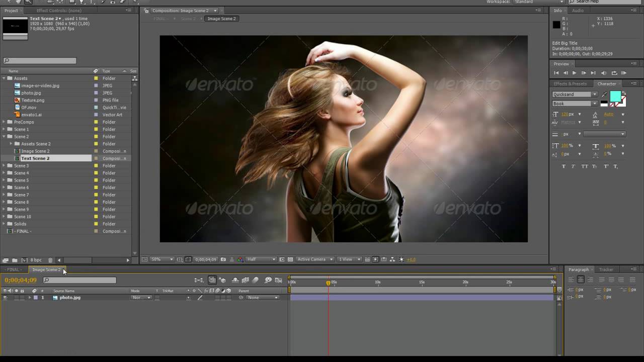Open the font size dropdown arrow

[x=580, y=115]
